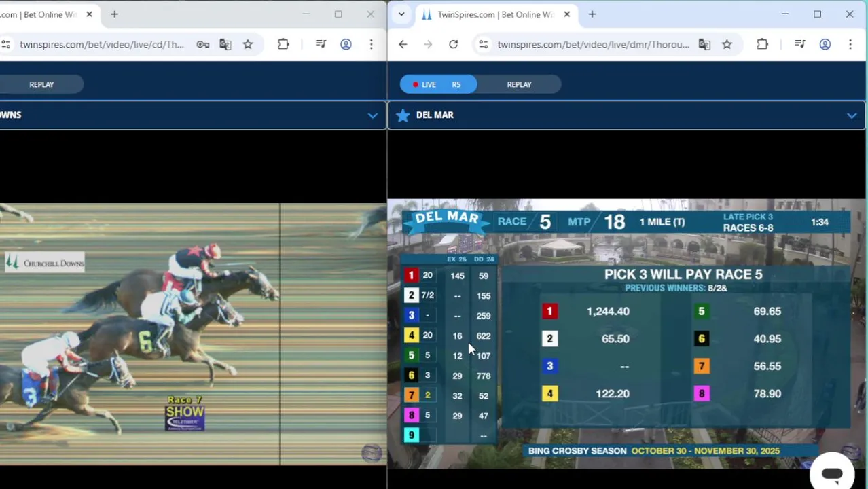868x489 pixels.
Task: Go back in right browser window
Action: (403, 44)
